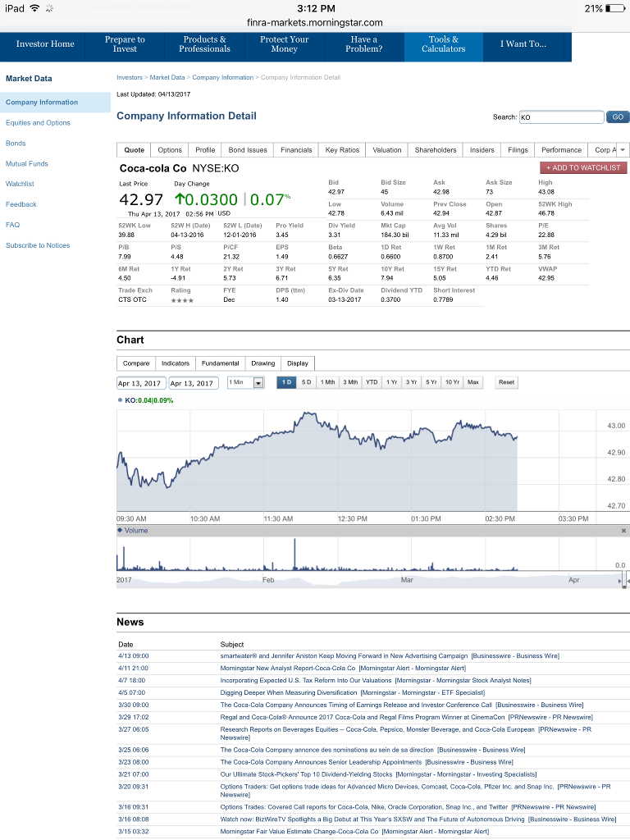
Task: Open the Feedback sidebar link
Action: coord(21,204)
